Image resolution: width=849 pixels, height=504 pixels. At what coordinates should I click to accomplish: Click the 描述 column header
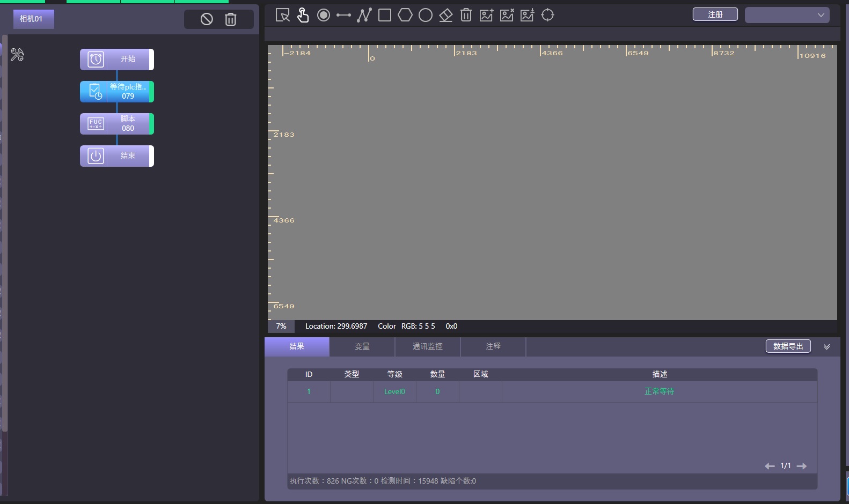coord(660,374)
